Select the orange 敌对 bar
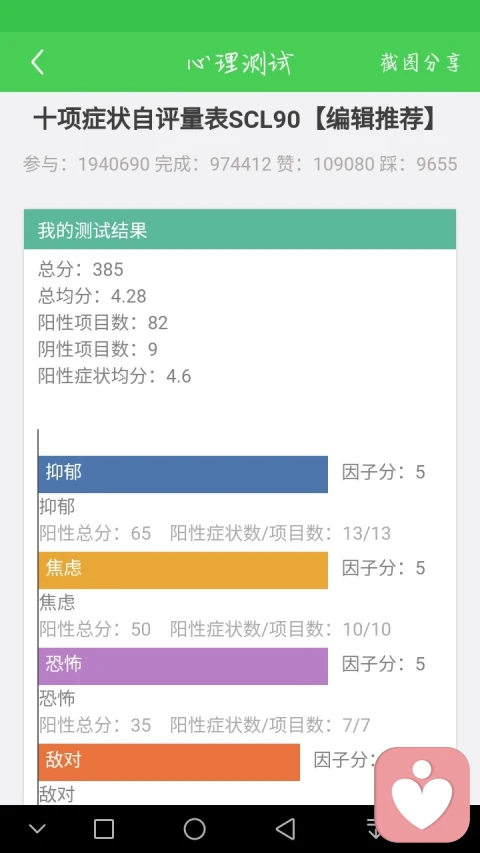480x853 pixels. pos(169,762)
